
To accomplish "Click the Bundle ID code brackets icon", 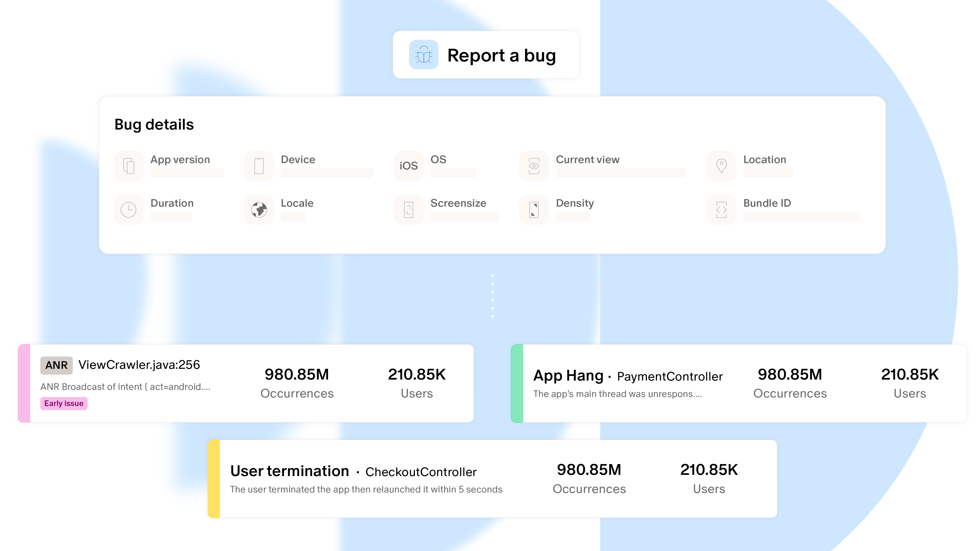I will click(x=721, y=210).
